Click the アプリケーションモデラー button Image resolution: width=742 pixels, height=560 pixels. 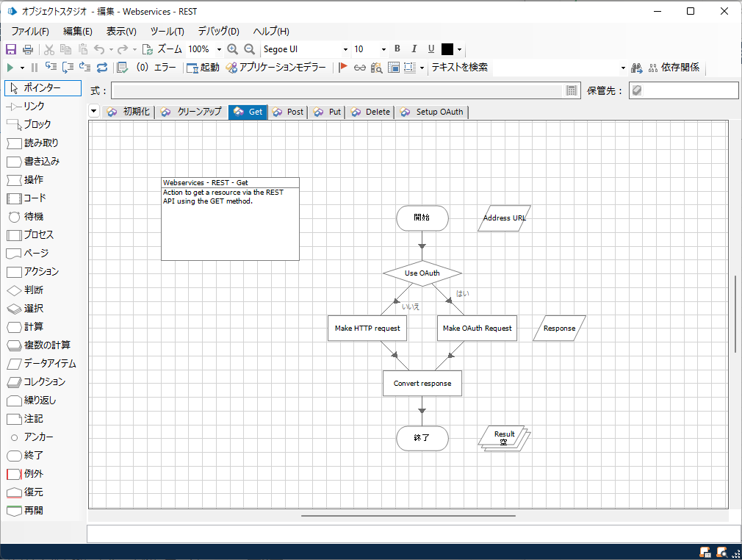pyautogui.click(x=276, y=68)
